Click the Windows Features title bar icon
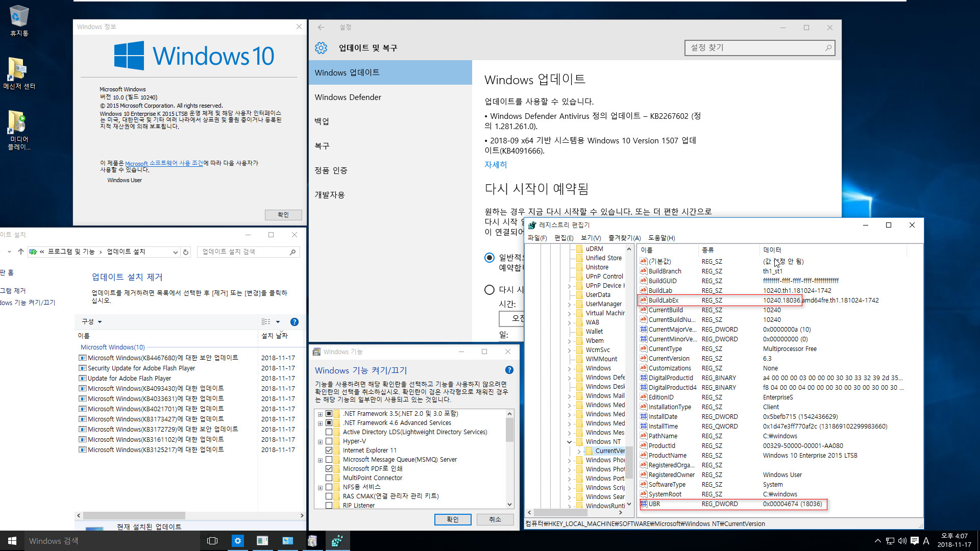This screenshot has height=551, width=980. [316, 352]
